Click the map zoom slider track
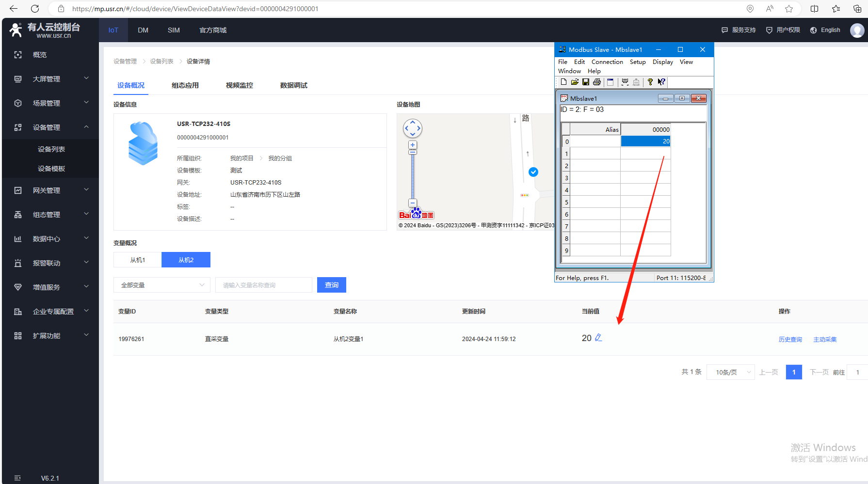The width and height of the screenshot is (868, 484). pos(413,177)
